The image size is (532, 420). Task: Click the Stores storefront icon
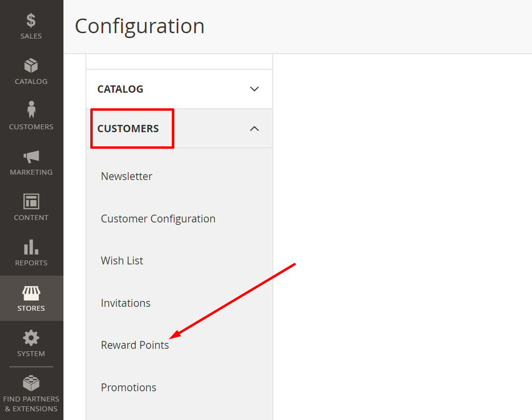31,295
